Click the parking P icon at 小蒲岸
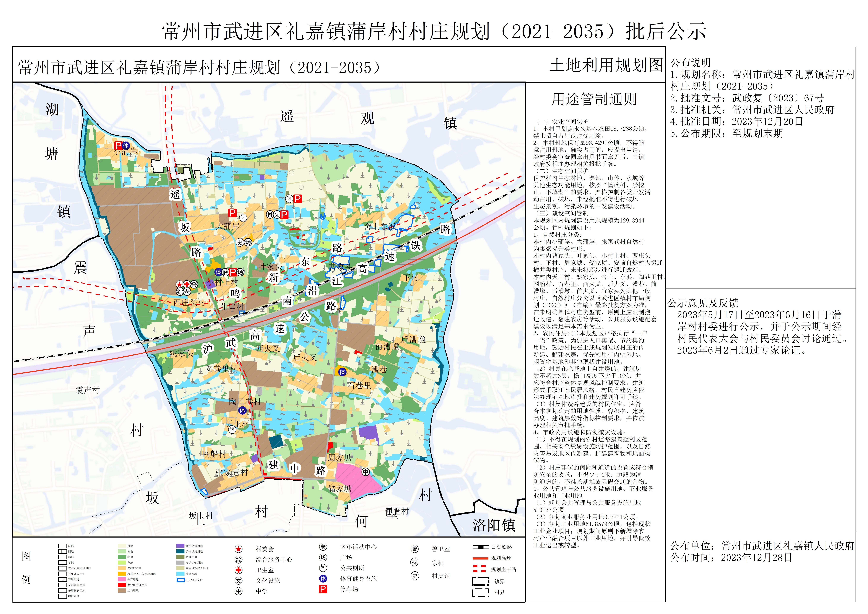Image resolution: width=868 pixels, height=614 pixels. [118, 146]
